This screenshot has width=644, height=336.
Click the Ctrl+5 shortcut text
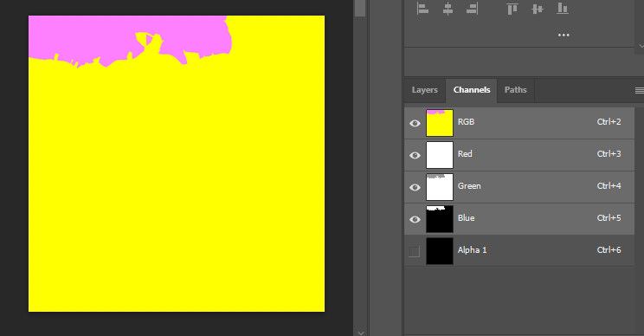[609, 218]
